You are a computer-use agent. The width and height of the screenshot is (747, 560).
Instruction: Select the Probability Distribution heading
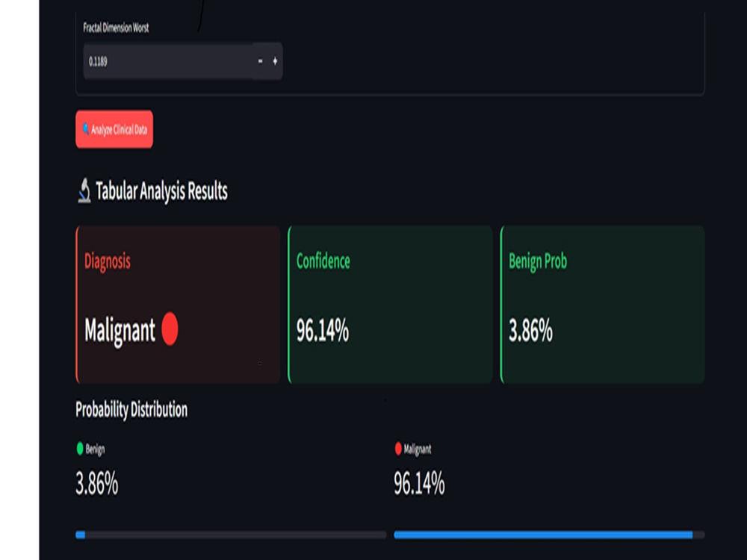[131, 410]
